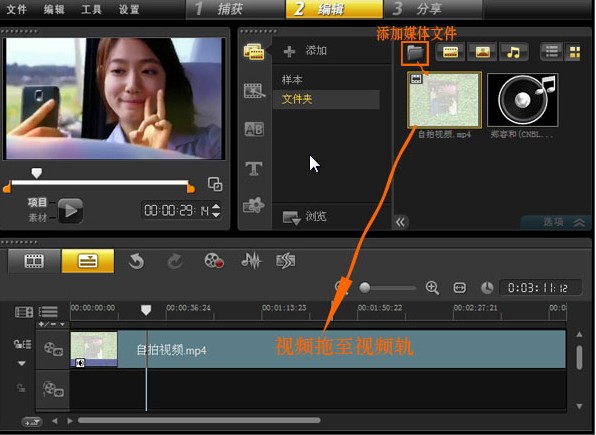Open the track manager list icon

tap(48, 312)
